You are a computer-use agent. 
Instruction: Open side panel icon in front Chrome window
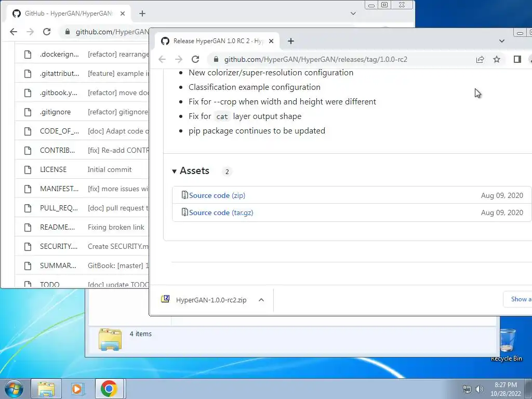coord(517,59)
